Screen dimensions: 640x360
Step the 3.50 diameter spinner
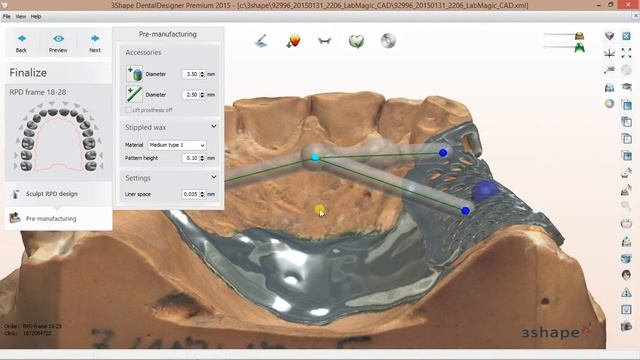(x=202, y=74)
